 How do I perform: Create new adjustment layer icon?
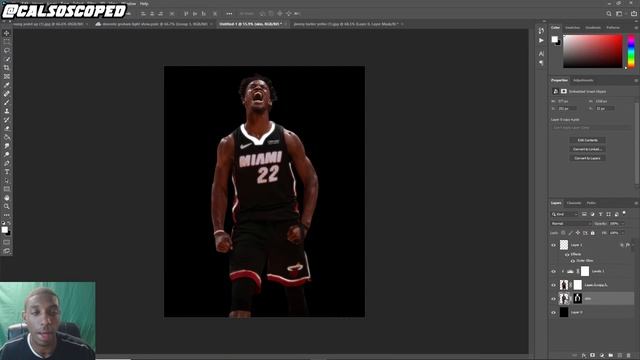click(602, 356)
